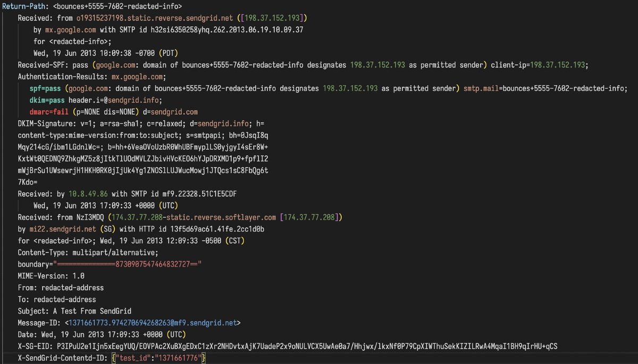Select Message-ID value 1371661773.974270694268263@mf9.sendgrid.net
The image size is (638, 364).
point(153,323)
